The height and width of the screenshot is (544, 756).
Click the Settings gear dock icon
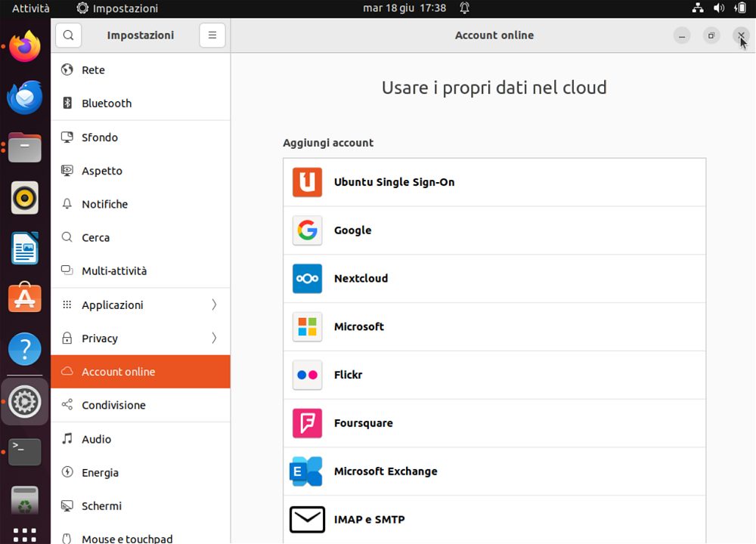[x=25, y=401]
